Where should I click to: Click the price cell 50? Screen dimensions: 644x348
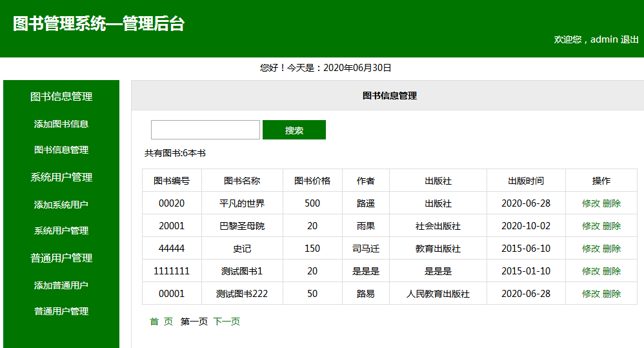click(x=312, y=294)
